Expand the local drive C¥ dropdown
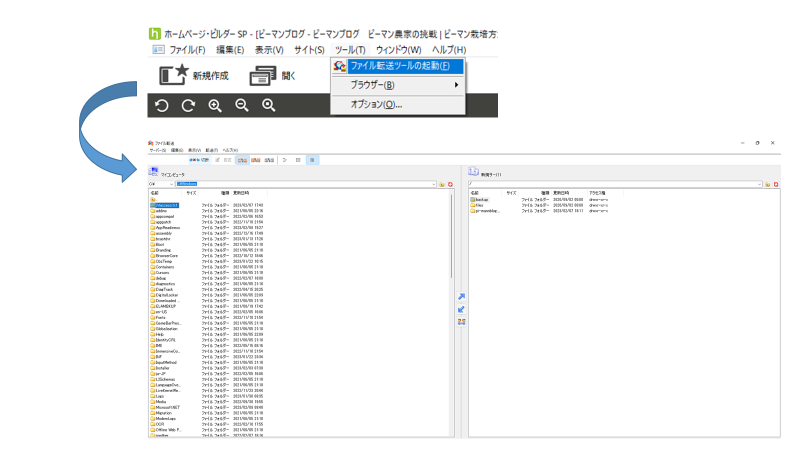This screenshot has width=800, height=450. coord(172,184)
